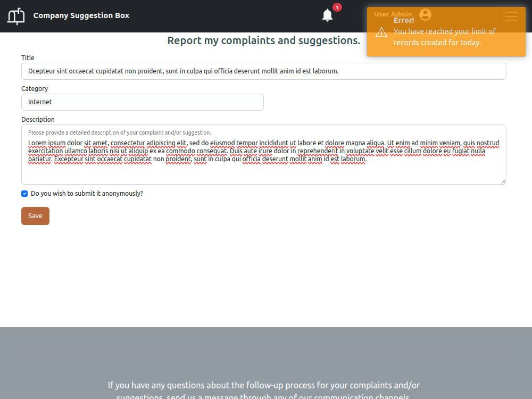
Task: Click the Save button
Action: coord(35,216)
